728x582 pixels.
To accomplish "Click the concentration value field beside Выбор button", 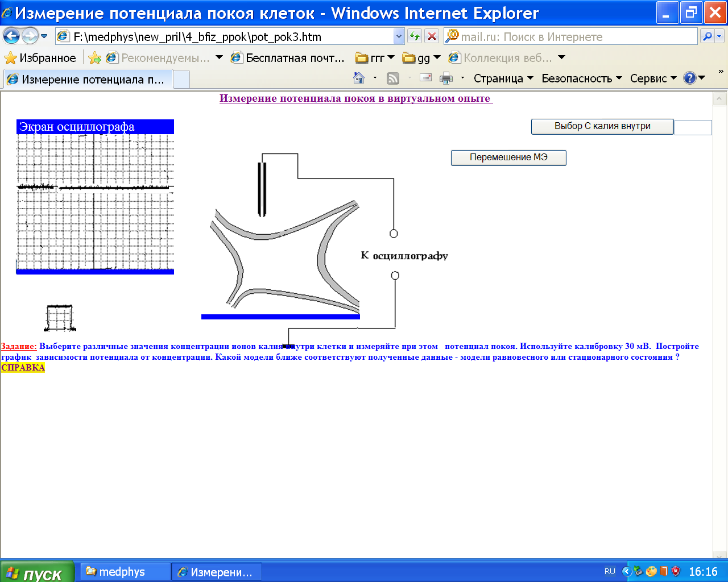I will [693, 127].
